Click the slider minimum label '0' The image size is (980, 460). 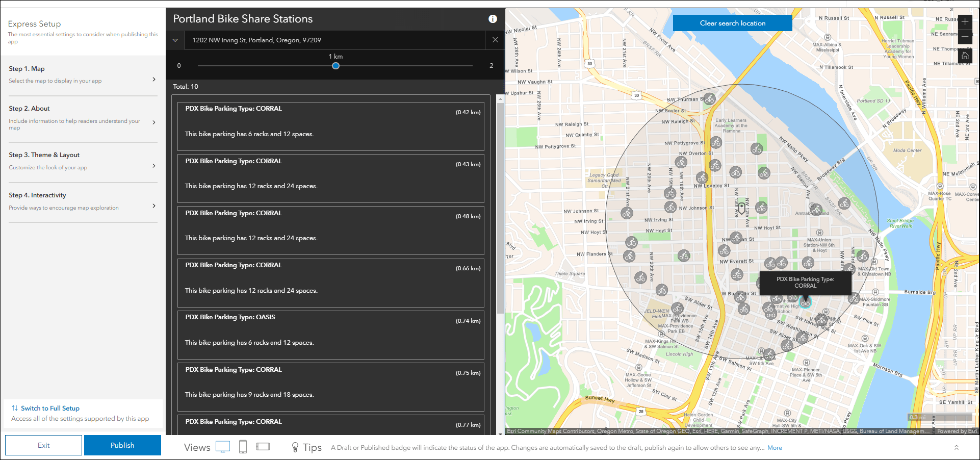click(x=179, y=66)
